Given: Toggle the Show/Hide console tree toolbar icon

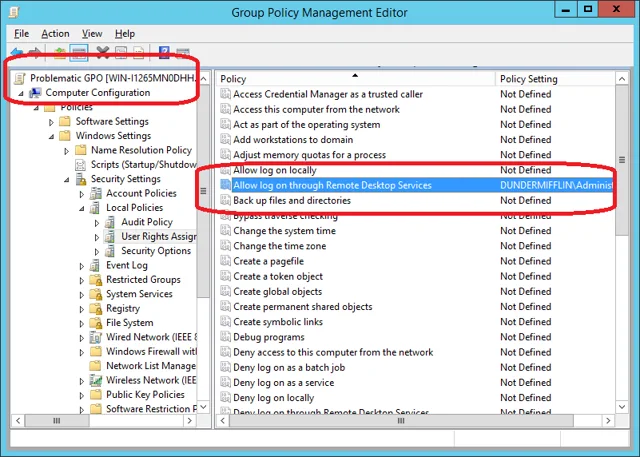Looking at the screenshot, I should coord(79,53).
